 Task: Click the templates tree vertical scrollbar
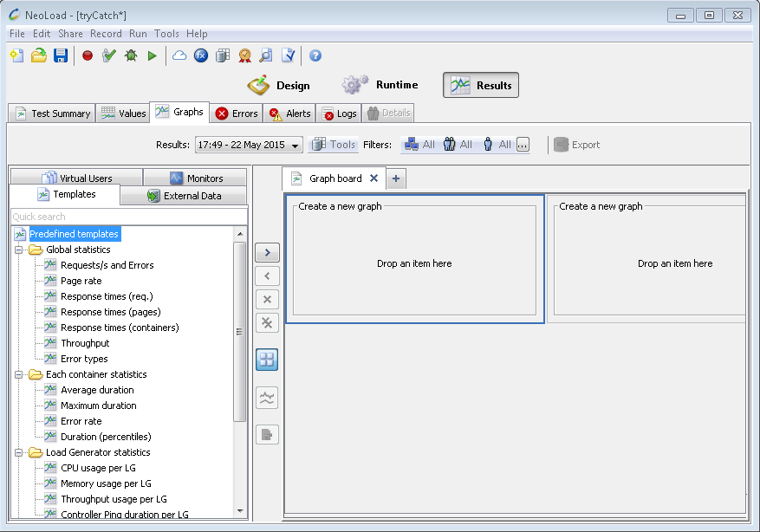(x=240, y=332)
